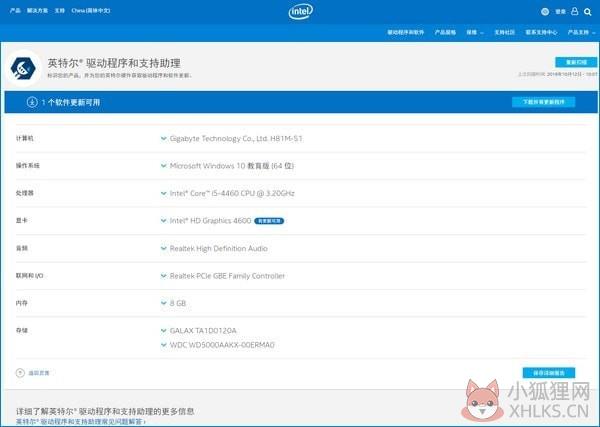The image size is (600, 427).
Task: Open the Driver & Support Assistant FAQ link
Action: pyautogui.click(x=81, y=421)
